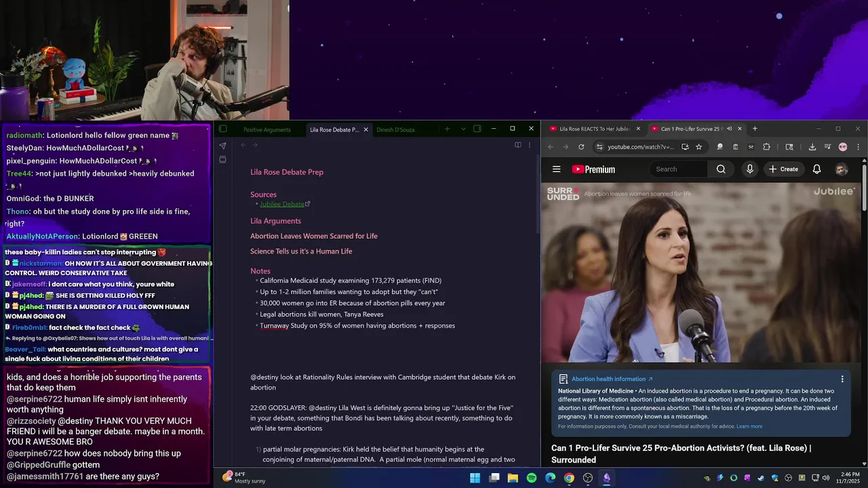Click 'Science Tells us it's a Human Life' heading
Viewport: 868px width, 488px height.
point(301,251)
